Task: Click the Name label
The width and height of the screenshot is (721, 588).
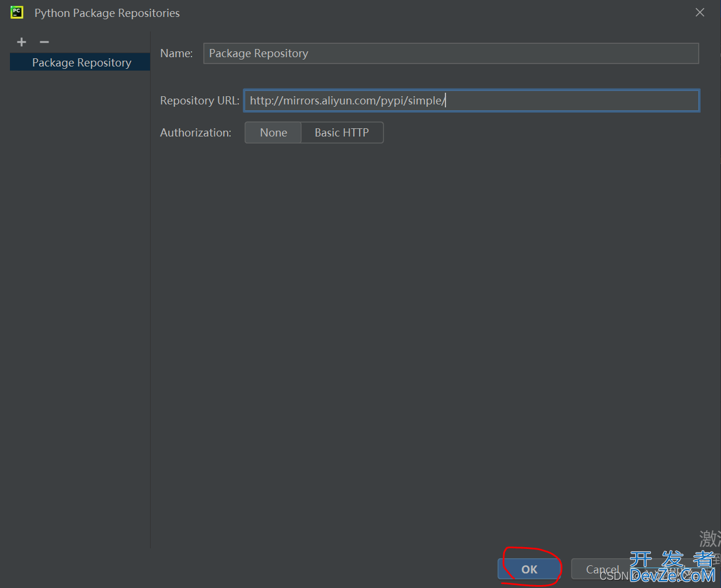Action: tap(176, 53)
